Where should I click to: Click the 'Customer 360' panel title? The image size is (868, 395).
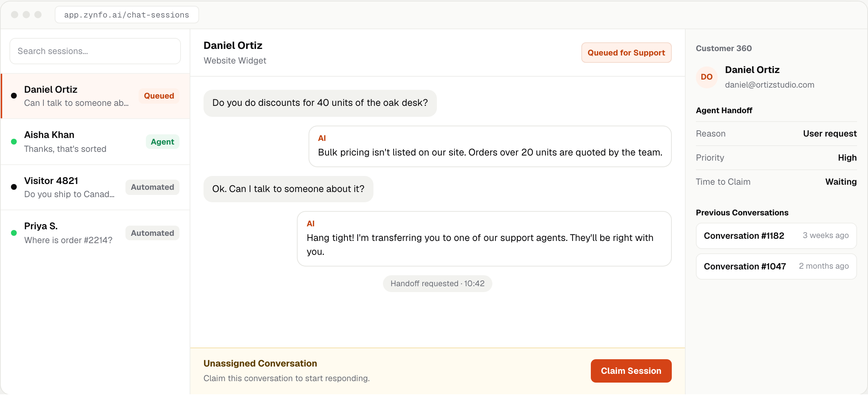click(724, 48)
